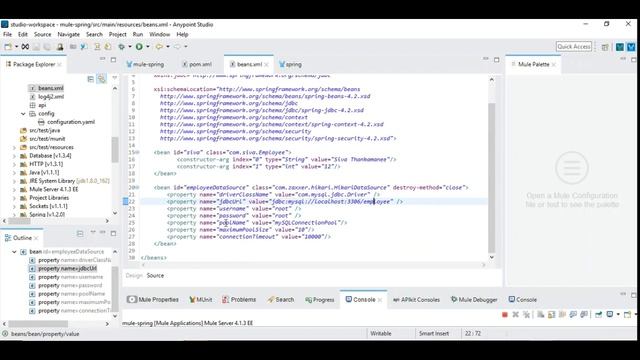
Task: Expand the Database [v1.3.4] library
Action: coord(14,156)
